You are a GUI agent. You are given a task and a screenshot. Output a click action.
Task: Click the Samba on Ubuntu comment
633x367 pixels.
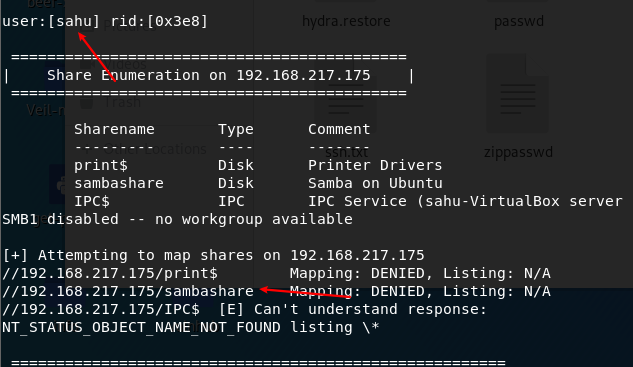(375, 183)
